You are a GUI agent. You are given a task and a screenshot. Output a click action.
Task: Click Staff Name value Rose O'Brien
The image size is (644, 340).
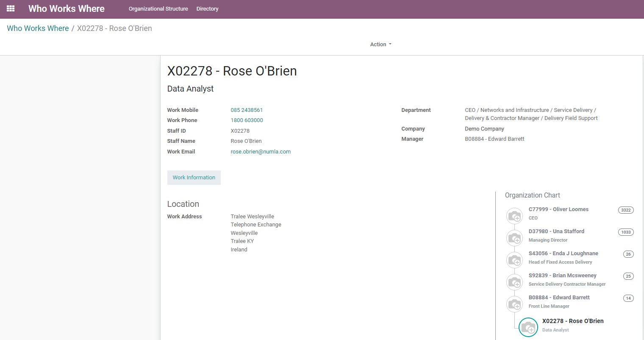[246, 141]
